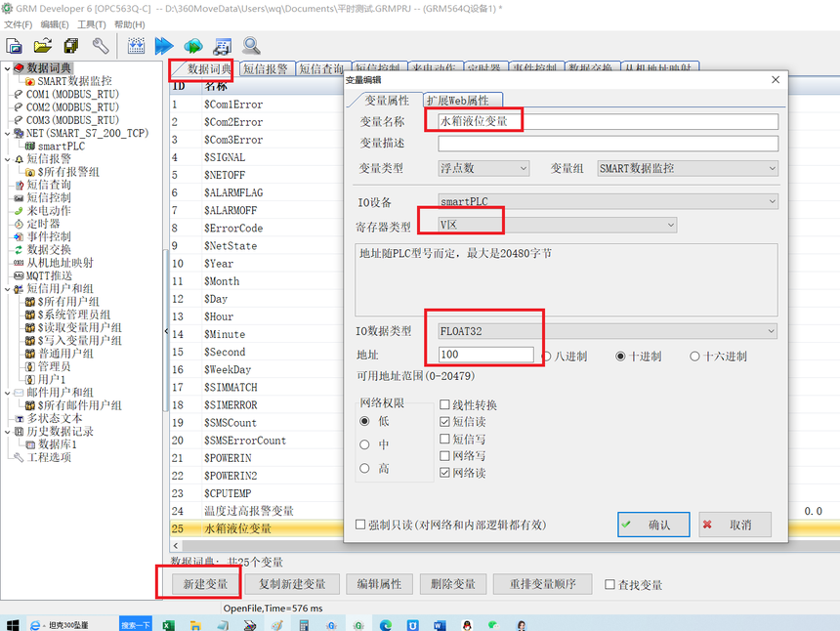Click the magnifier search toolbar icon
The image size is (840, 631).
251,46
